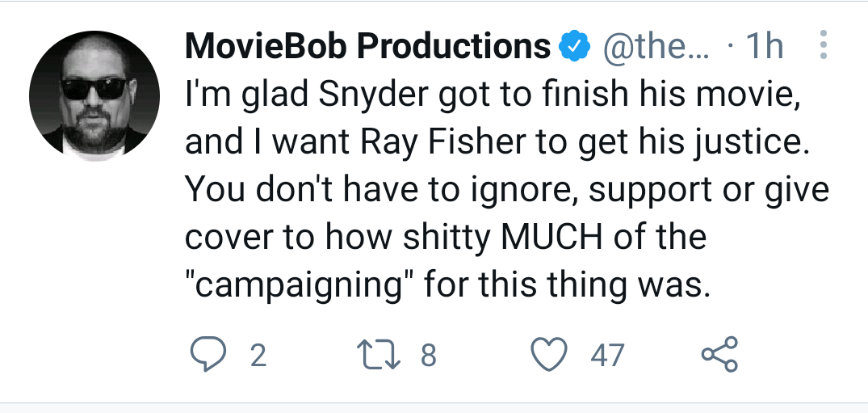Tap the retweet arrows icon
Viewport: 868px width, 413px height.
point(379,355)
